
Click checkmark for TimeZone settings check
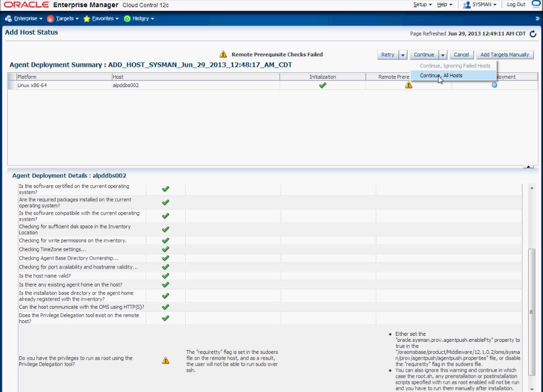click(x=165, y=249)
